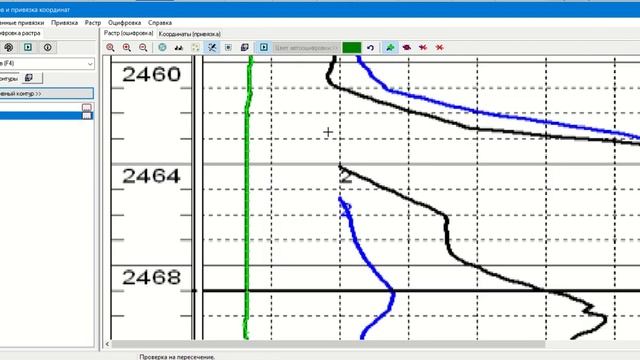Select the 'Оцифровка растра' left panel tab

(x=20, y=33)
